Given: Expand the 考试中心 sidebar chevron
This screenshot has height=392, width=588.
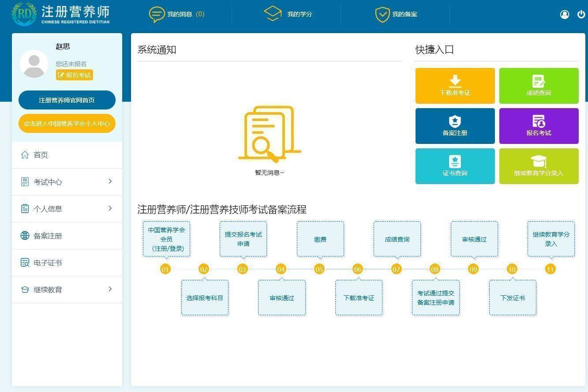Looking at the screenshot, I should (110, 181).
